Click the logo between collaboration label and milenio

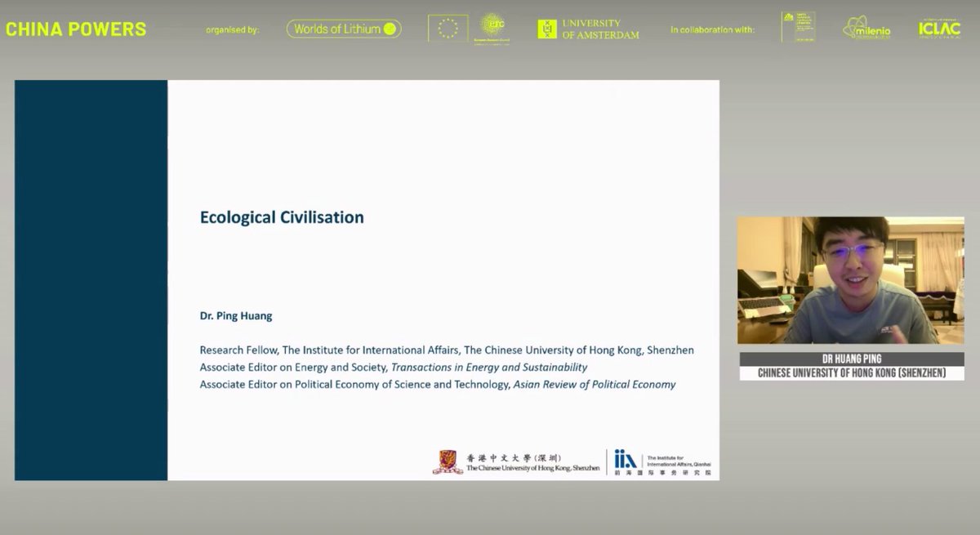click(x=798, y=27)
